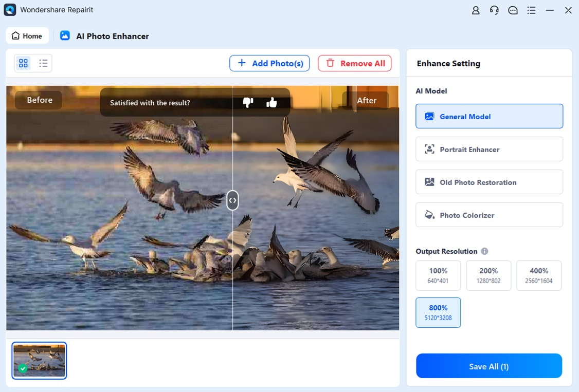Click the thumbs down icon
Screen dimensions: 579x392
coord(248,102)
